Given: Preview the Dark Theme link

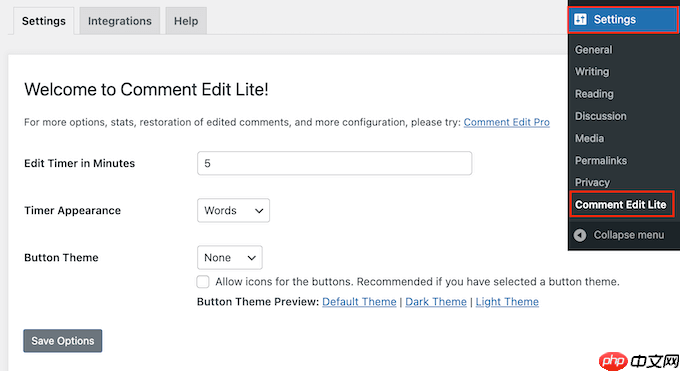Looking at the screenshot, I should tap(436, 302).
